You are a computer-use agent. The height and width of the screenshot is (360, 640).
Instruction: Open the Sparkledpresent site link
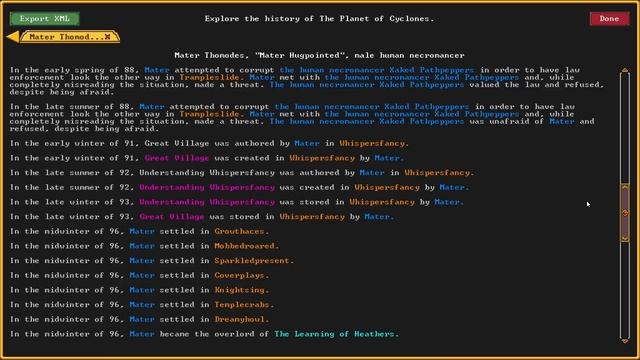(x=254, y=261)
